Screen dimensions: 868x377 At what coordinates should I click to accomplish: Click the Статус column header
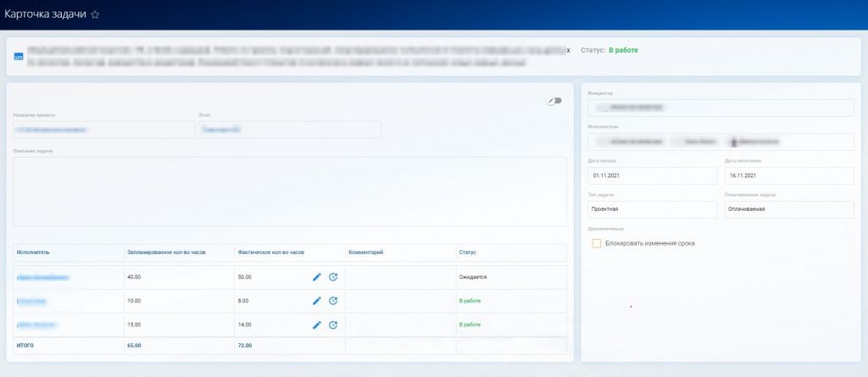(468, 252)
